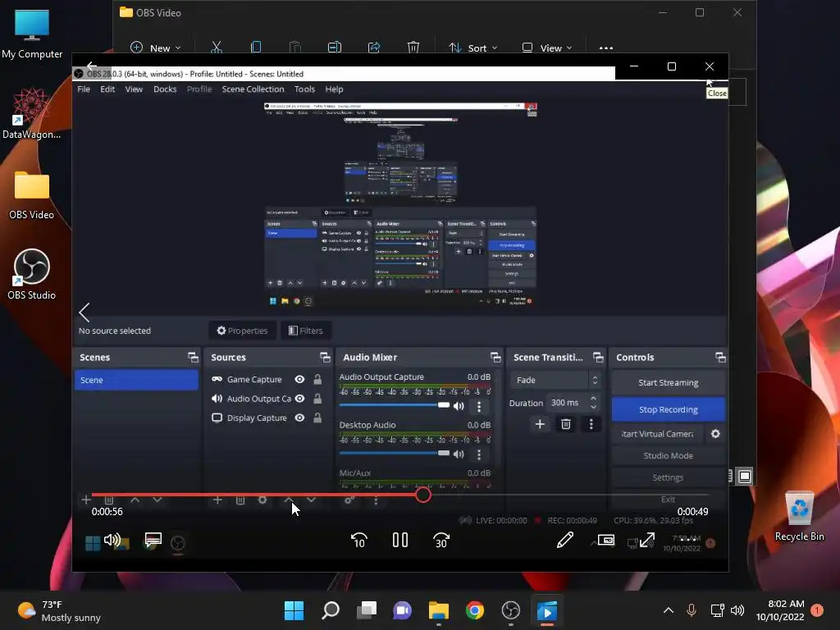Click Rename icon in OBS Video explorer toolbar
Screen dimensions: 840x630
[335, 48]
